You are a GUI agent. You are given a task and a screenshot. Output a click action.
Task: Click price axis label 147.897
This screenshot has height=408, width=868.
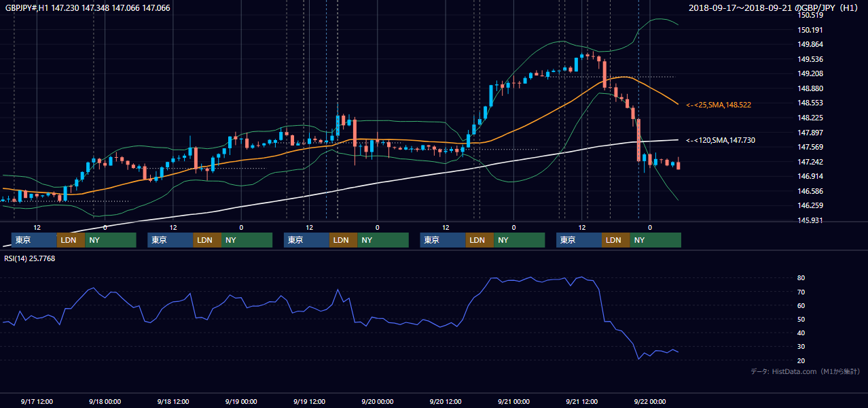(x=812, y=133)
